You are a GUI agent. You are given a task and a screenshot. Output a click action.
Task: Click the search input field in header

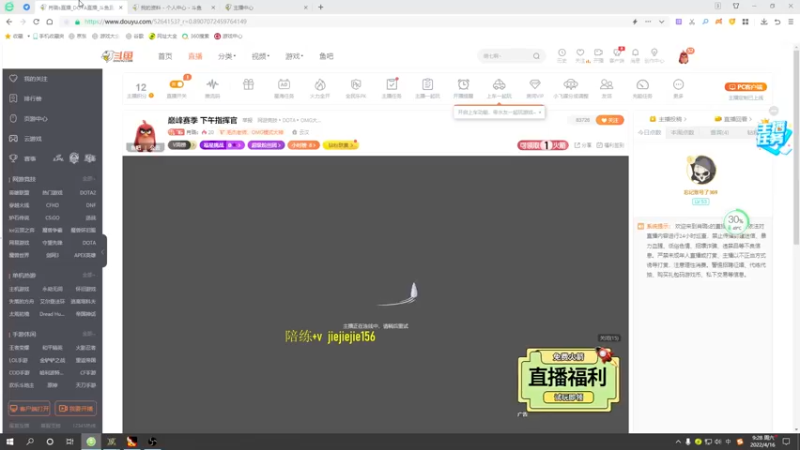pyautogui.click(x=506, y=56)
